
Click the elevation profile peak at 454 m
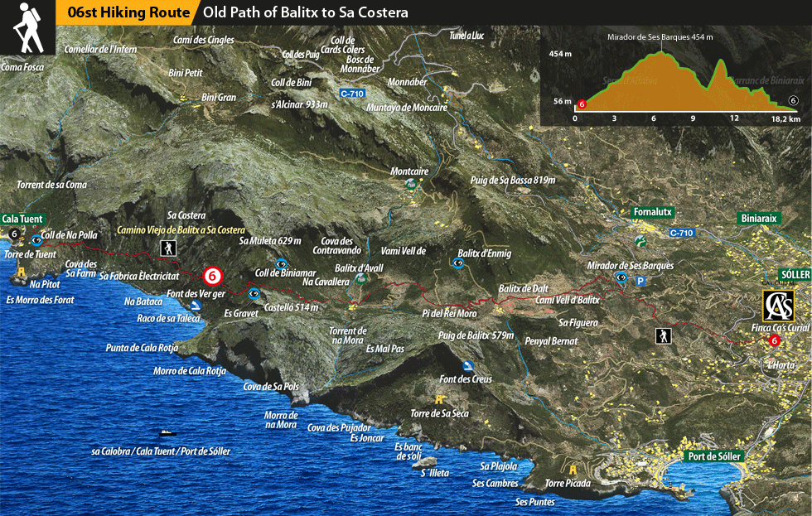661,53
